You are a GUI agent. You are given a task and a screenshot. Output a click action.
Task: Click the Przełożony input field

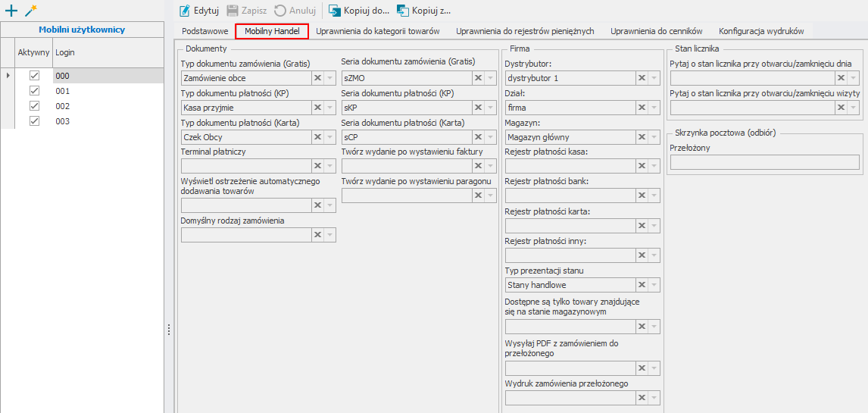tap(764, 162)
